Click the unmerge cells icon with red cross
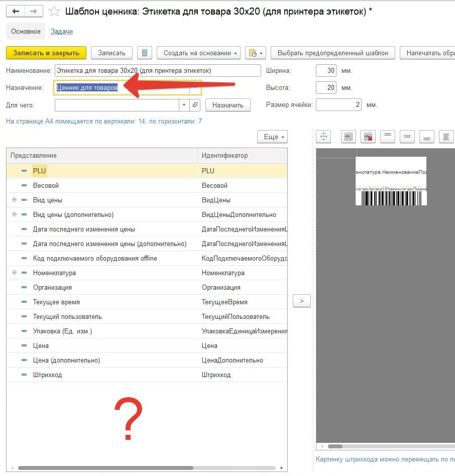 tap(368, 136)
